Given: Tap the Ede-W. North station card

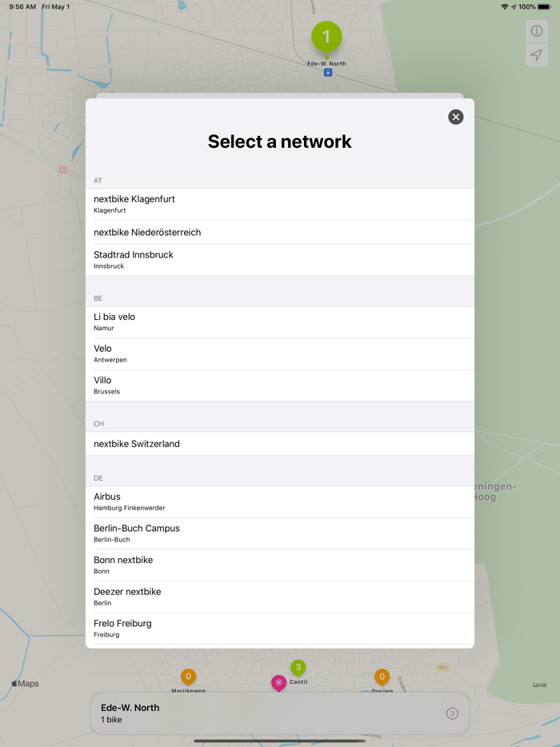Looking at the screenshot, I should point(280,713).
